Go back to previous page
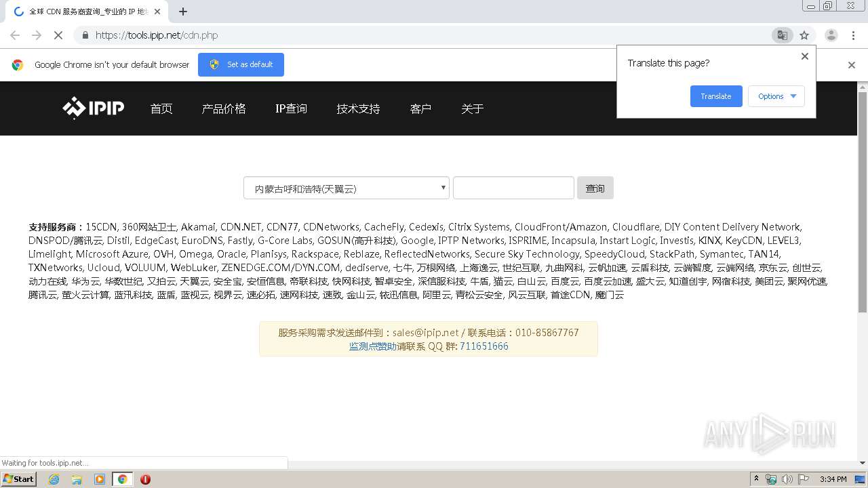868x488 pixels. pos(15,35)
